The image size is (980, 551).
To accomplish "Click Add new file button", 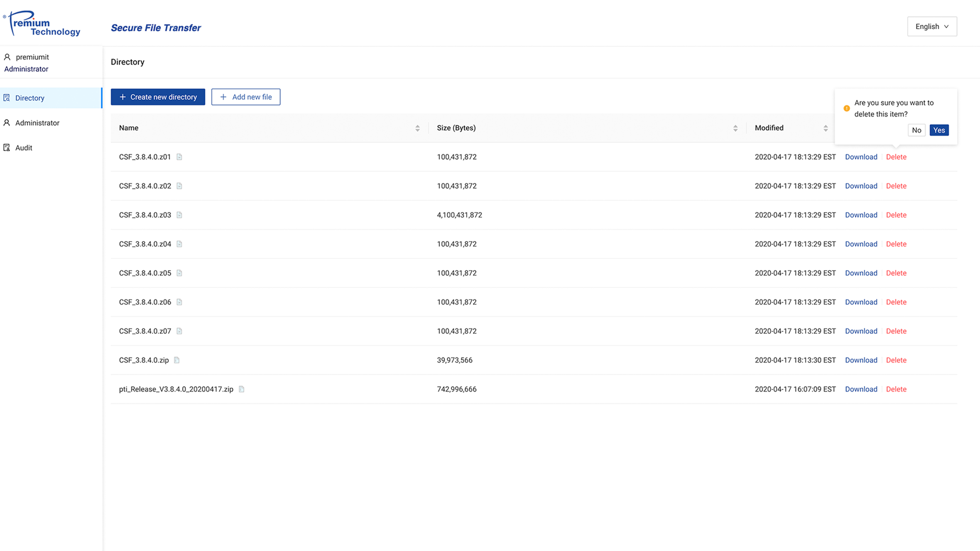I will (246, 97).
